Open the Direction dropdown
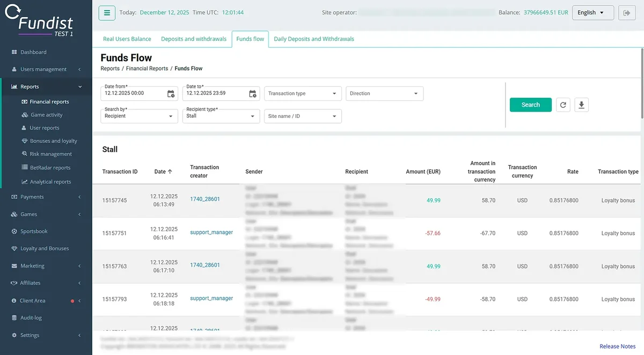 pyautogui.click(x=385, y=93)
